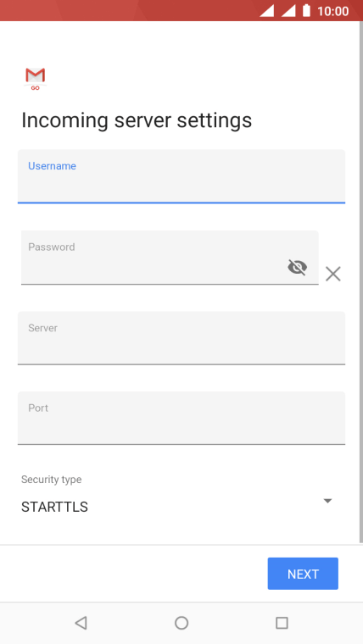Screen dimensions: 363x644
Task: Tap the first signal strength icon
Action: click(267, 11)
